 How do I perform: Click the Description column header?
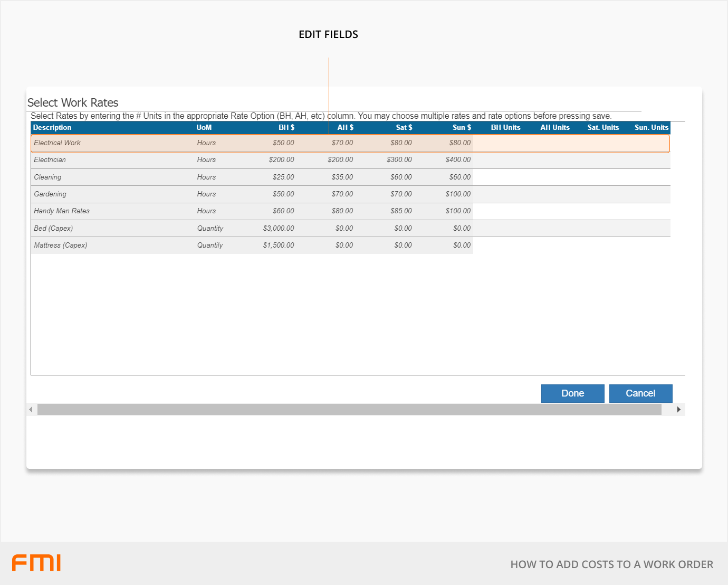(52, 128)
